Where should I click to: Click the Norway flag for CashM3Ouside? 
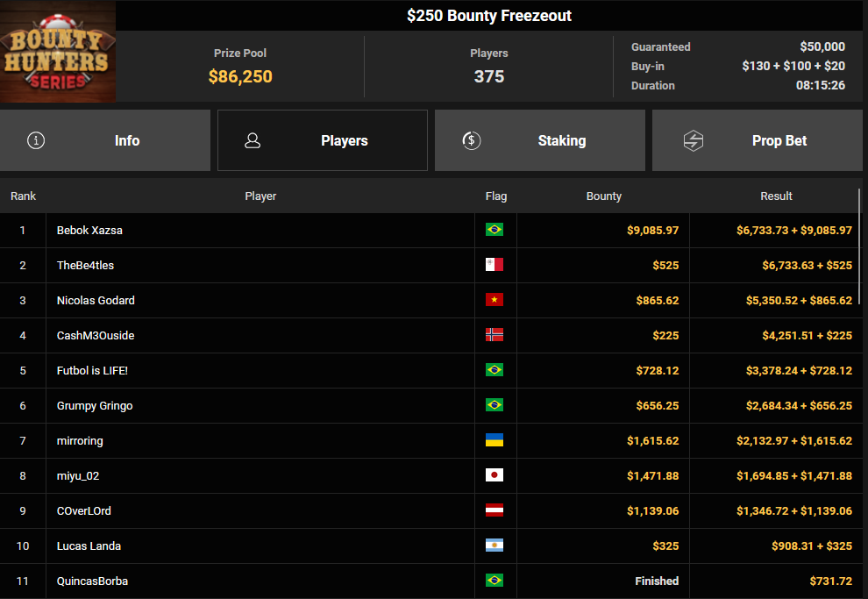tap(494, 335)
